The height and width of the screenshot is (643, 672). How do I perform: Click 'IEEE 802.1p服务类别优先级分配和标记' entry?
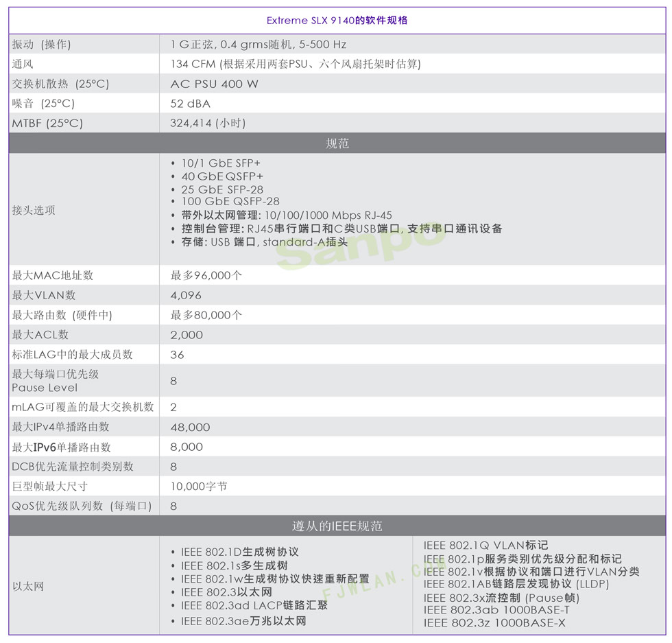coord(523,559)
